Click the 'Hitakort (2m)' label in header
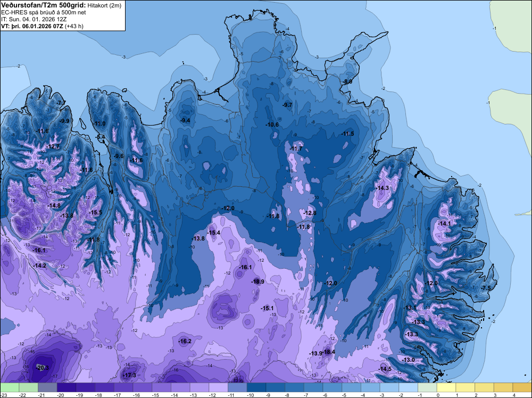532x398 pixels. tap(103, 5)
